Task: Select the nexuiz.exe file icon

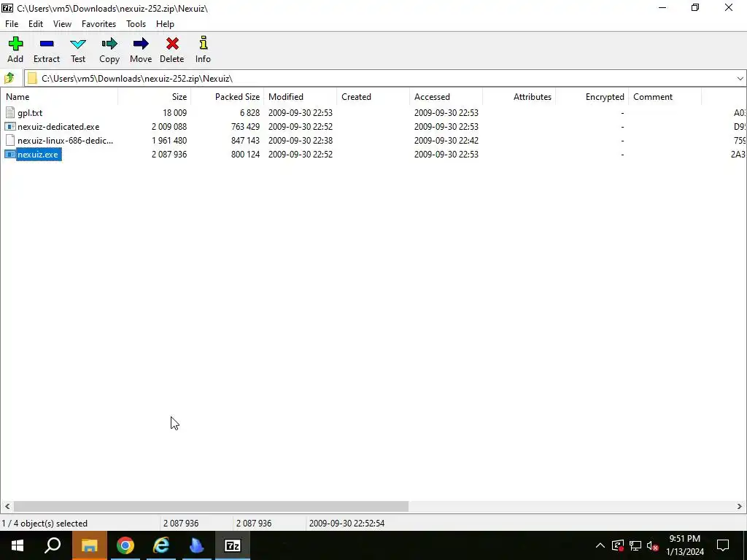Action: [x=10, y=155]
